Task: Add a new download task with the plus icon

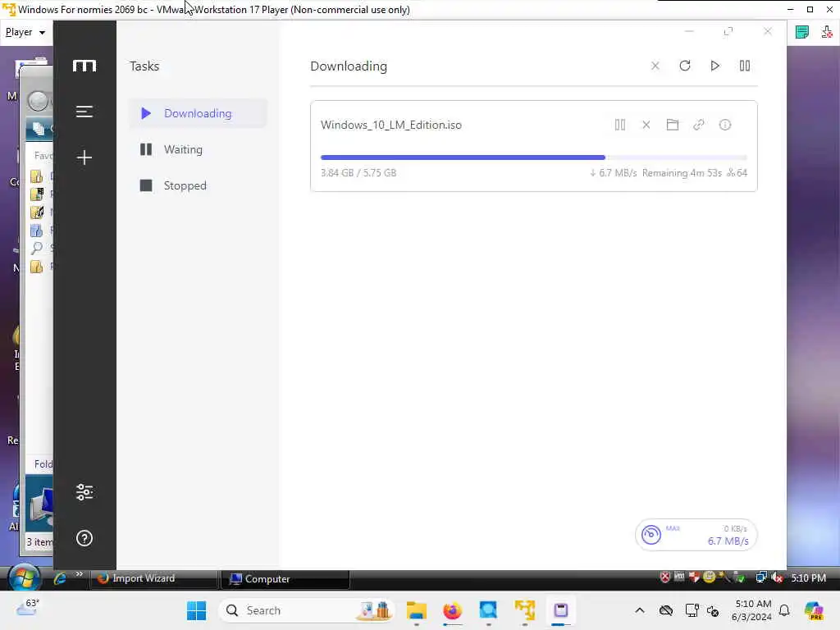Action: [x=84, y=157]
